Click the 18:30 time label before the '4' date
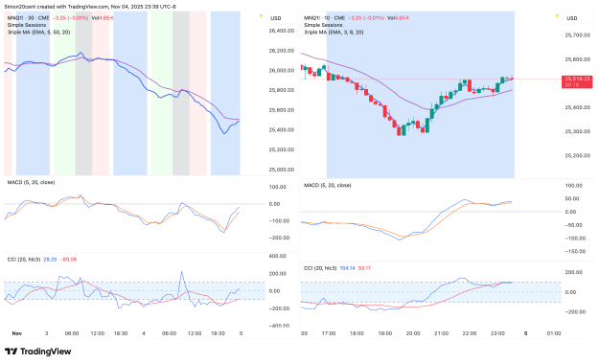The image size is (599, 364). (121, 333)
